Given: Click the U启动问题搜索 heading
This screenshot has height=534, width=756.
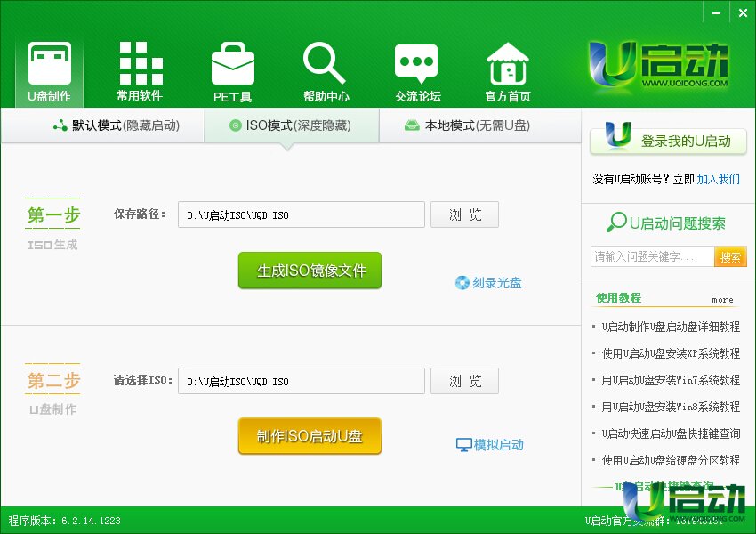Looking at the screenshot, I should 666,222.
